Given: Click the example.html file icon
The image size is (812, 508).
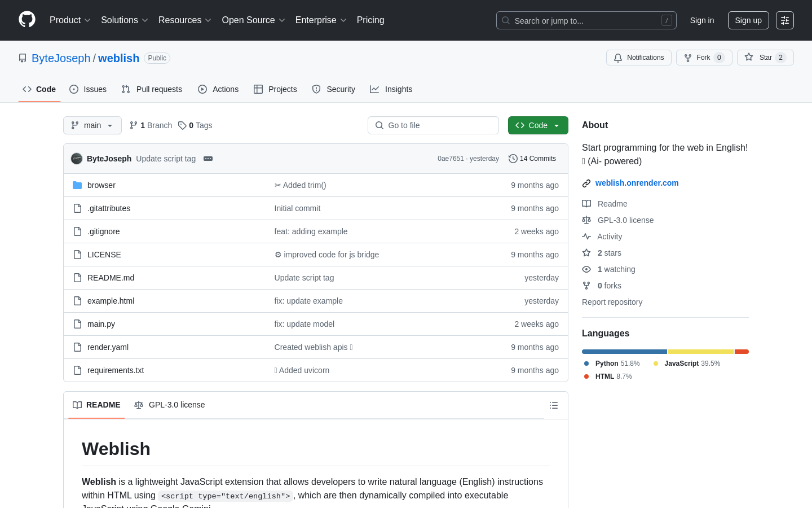Looking at the screenshot, I should [x=77, y=301].
